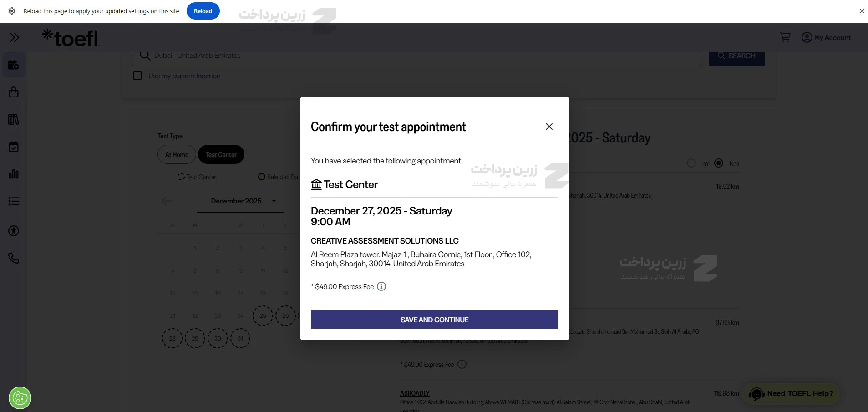Click SAVE AND CONTINUE button
Screen dimensions: 868x412
[x=434, y=320]
